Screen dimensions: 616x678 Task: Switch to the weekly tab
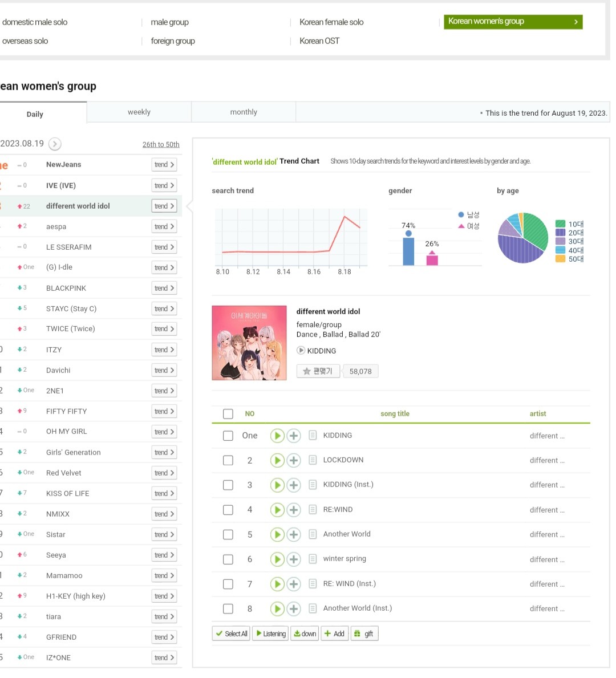pos(139,112)
